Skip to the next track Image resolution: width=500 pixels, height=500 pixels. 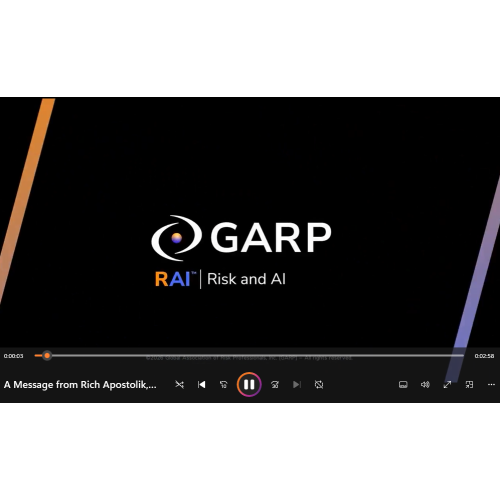click(x=297, y=384)
